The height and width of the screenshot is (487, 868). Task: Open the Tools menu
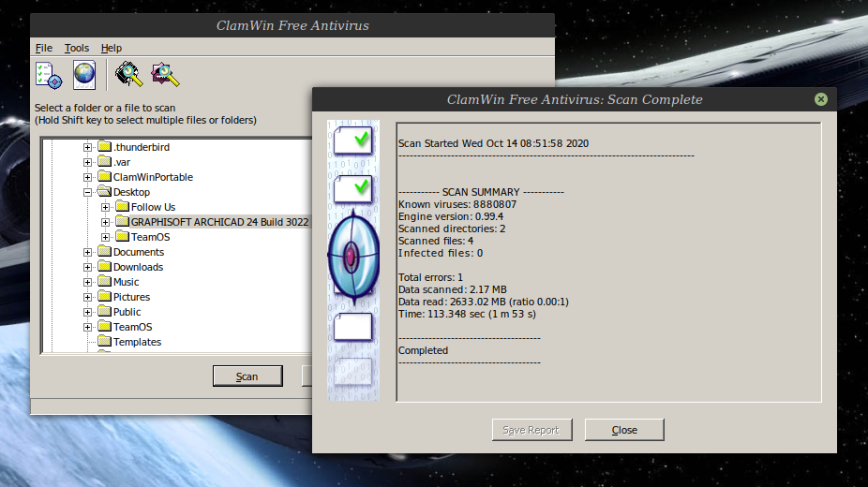(76, 48)
